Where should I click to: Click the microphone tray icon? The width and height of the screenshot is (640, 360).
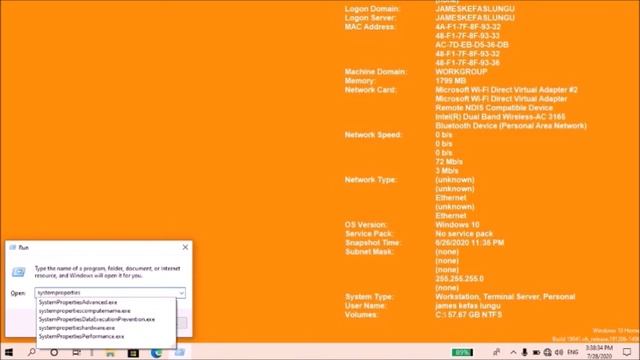click(x=524, y=352)
